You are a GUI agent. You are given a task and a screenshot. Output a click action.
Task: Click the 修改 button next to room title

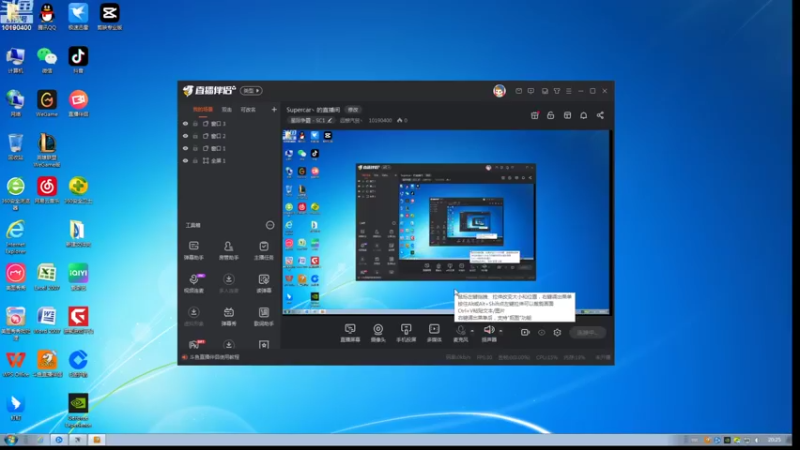(x=353, y=110)
